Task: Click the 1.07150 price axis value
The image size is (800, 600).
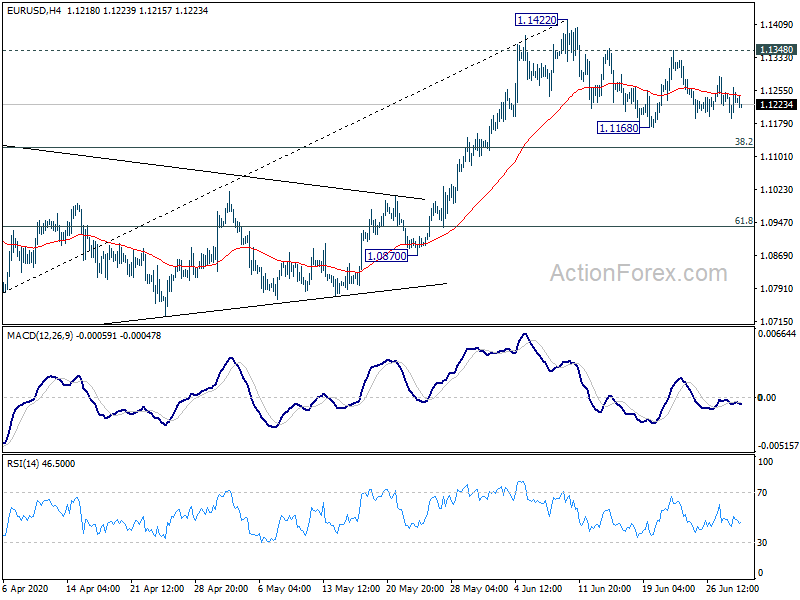Action: (x=777, y=321)
